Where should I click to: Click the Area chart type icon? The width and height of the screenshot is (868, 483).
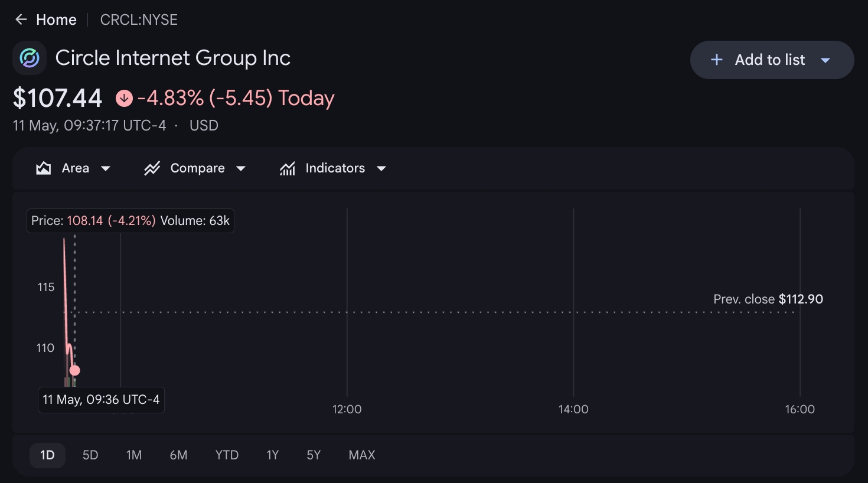43,168
